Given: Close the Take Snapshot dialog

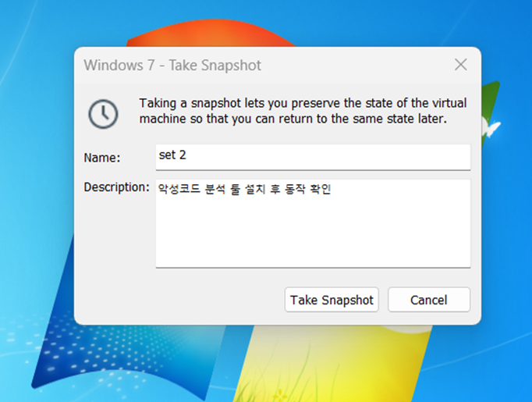Looking at the screenshot, I should (460, 65).
